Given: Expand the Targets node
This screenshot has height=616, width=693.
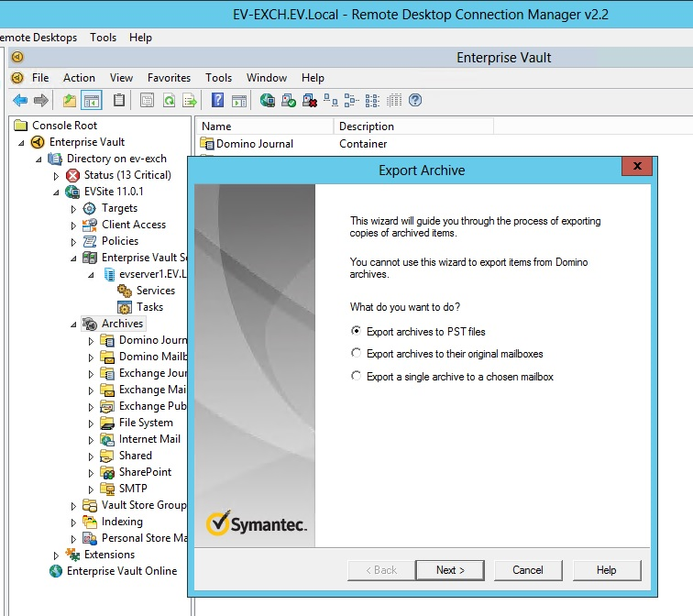Looking at the screenshot, I should pyautogui.click(x=73, y=209).
